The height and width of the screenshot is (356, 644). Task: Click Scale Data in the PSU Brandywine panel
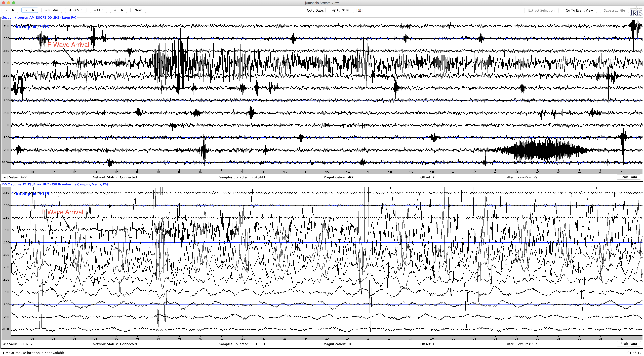[x=629, y=344]
